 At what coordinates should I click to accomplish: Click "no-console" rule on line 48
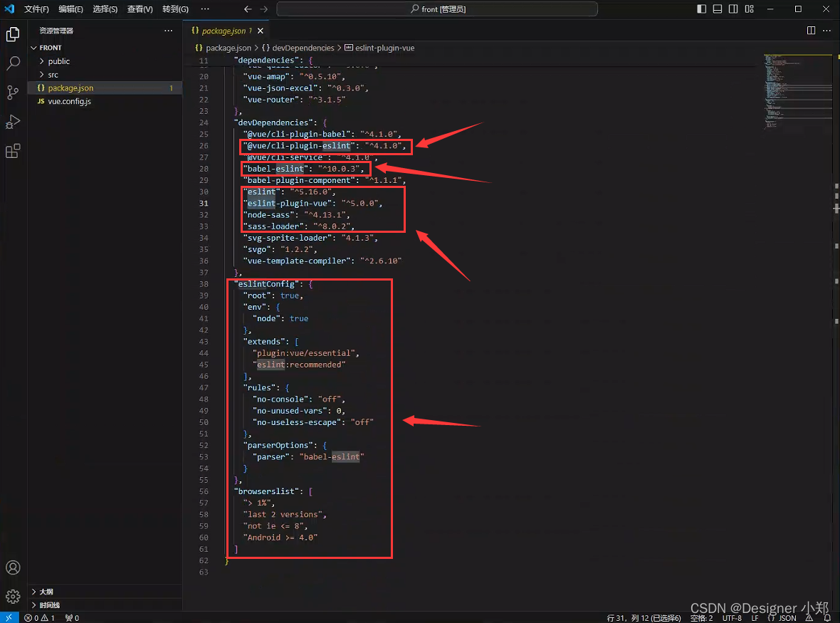pos(280,399)
